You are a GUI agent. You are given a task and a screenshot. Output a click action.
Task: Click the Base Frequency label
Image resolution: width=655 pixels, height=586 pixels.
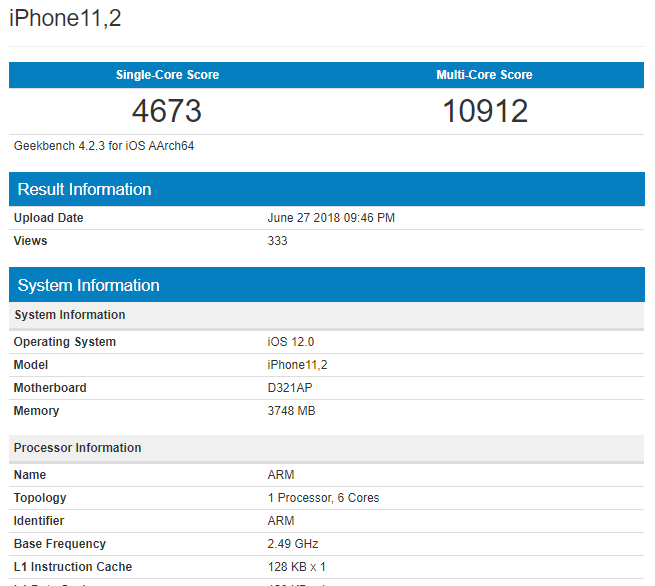click(60, 543)
